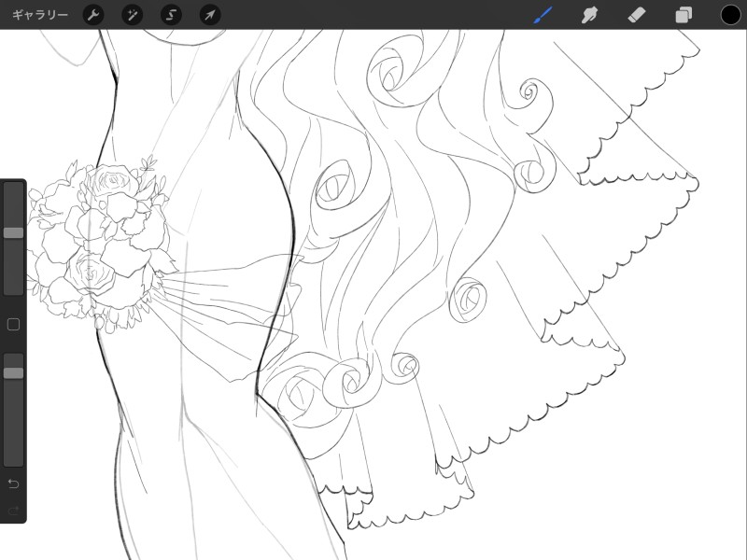The height and width of the screenshot is (560, 747).
Task: Undo the last stroke
Action: pyautogui.click(x=13, y=483)
